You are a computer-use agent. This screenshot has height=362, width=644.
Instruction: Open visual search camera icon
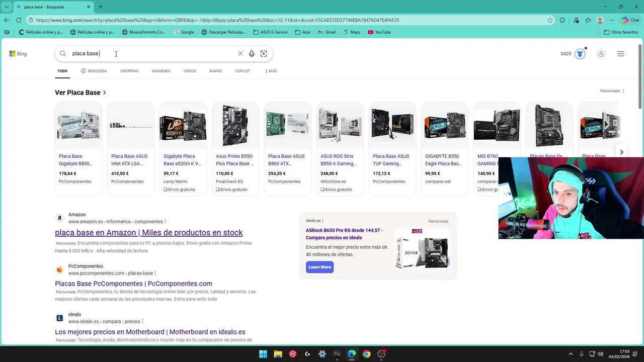pyautogui.click(x=264, y=54)
